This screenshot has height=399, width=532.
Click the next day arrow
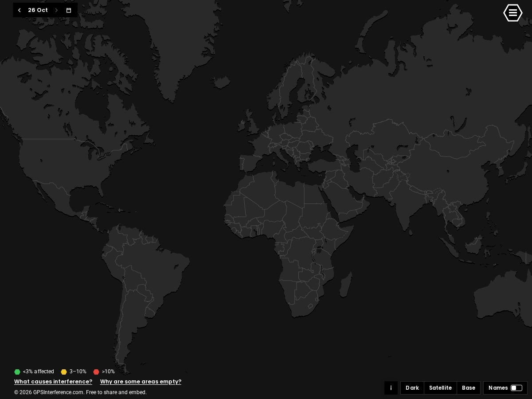56,10
